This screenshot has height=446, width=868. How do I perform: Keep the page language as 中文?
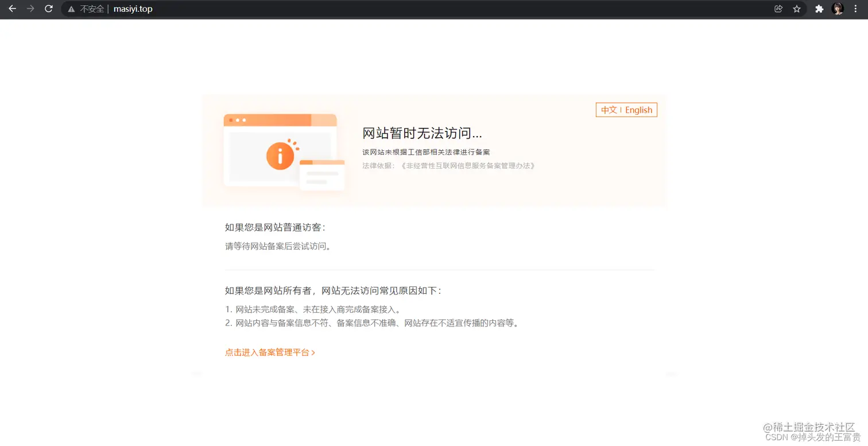pos(609,110)
